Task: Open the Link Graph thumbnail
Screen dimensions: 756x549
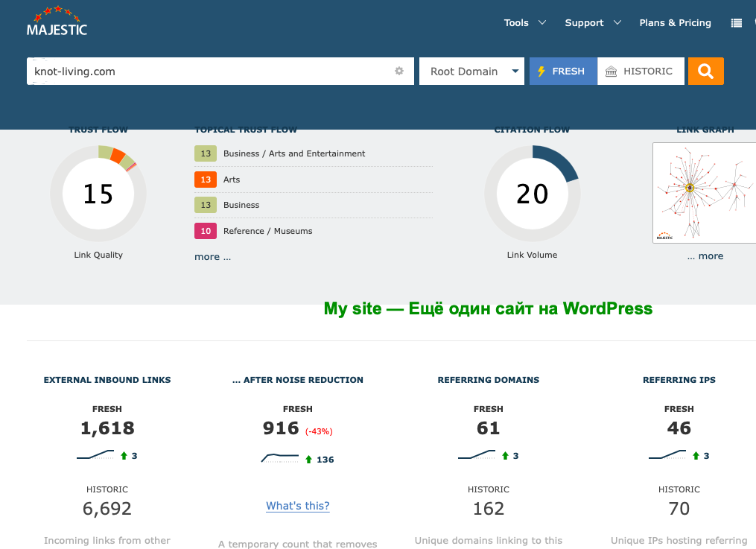Action: pyautogui.click(x=703, y=193)
